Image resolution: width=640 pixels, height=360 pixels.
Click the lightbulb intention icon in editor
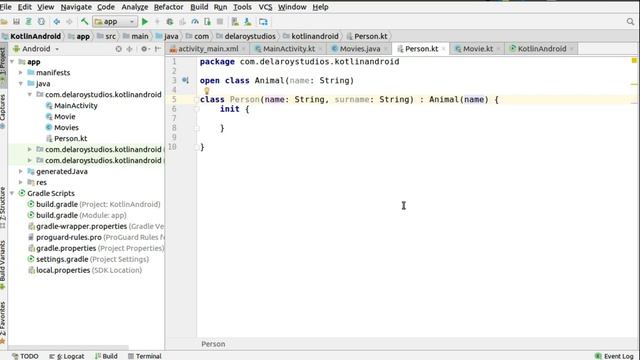[207, 91]
